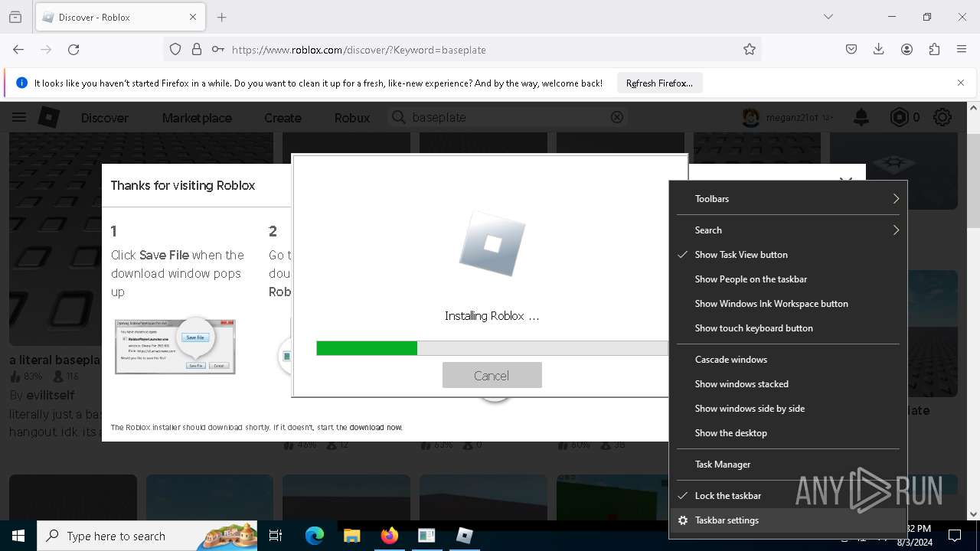Clear the baseplate search with the X icon
Image resolution: width=980 pixels, height=551 pixels.
coord(617,117)
